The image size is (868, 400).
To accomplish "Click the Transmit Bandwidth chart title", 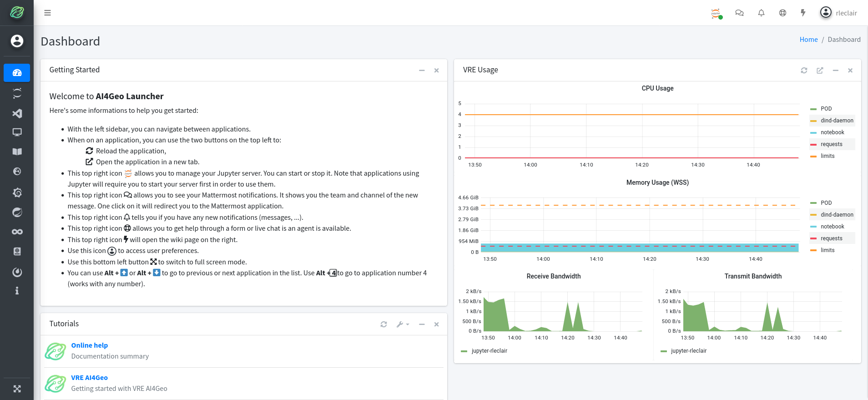I will pos(753,276).
